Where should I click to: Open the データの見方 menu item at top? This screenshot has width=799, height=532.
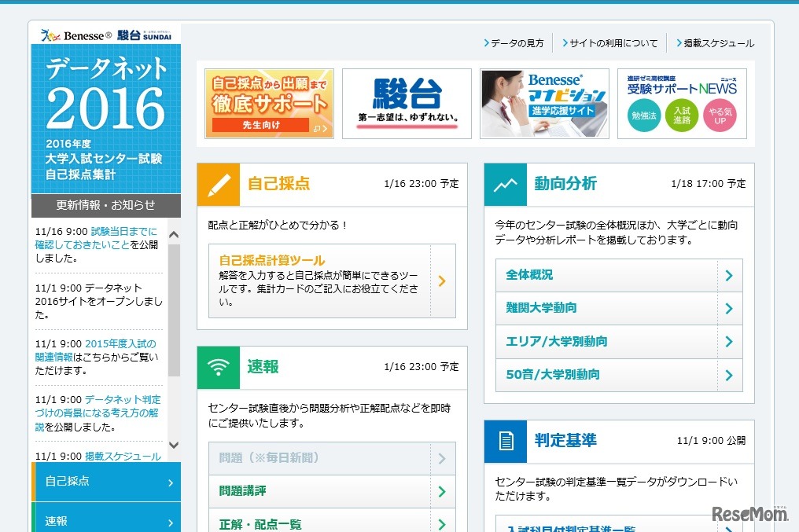pyautogui.click(x=517, y=43)
